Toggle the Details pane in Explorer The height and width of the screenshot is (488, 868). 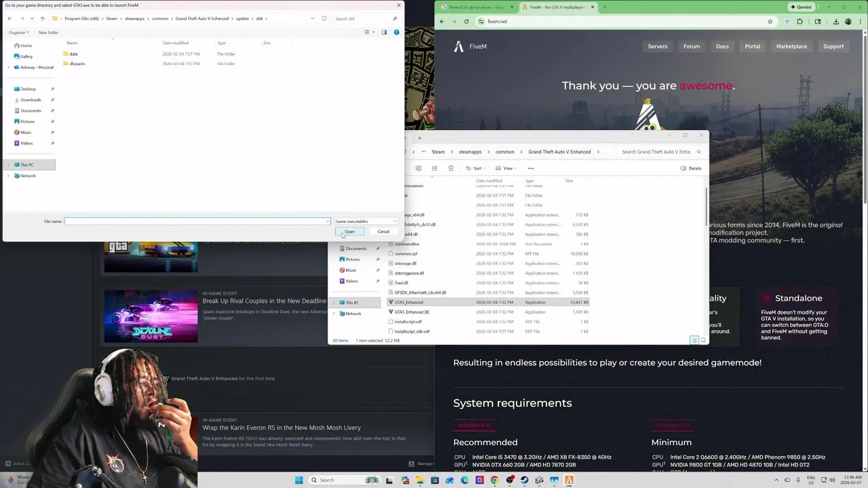tap(691, 168)
